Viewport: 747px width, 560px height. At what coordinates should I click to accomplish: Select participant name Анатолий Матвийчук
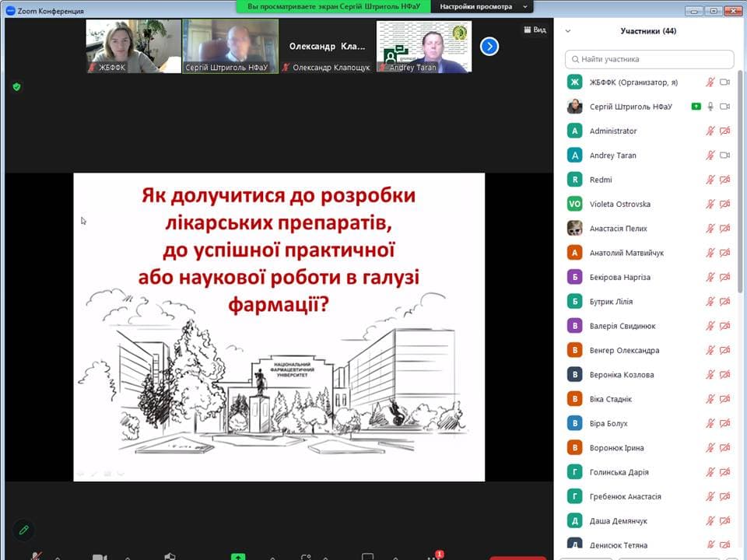(626, 253)
